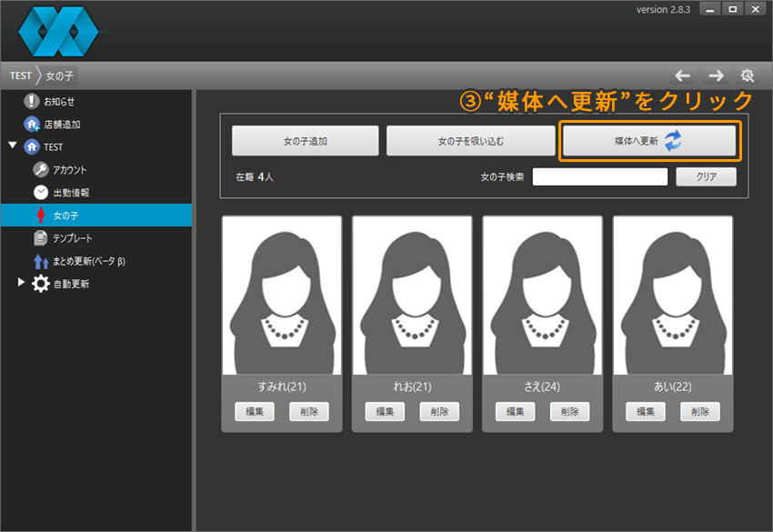Click the アカウント key icon
This screenshot has width=773, height=532.
(x=41, y=170)
